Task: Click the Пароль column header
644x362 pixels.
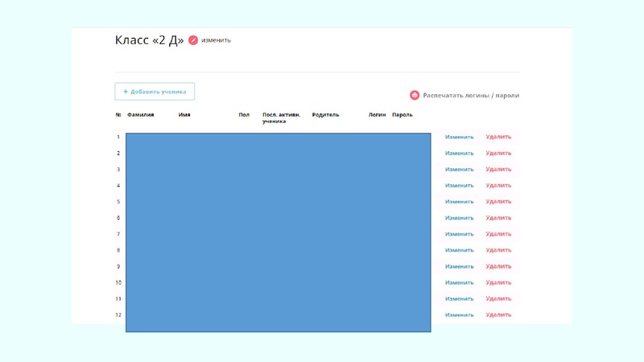Action: tap(402, 115)
